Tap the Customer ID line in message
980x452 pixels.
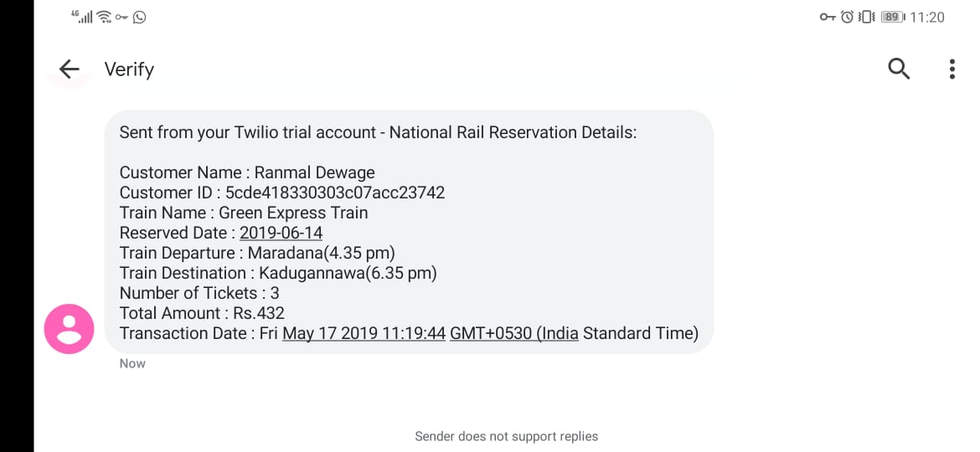pyautogui.click(x=282, y=193)
